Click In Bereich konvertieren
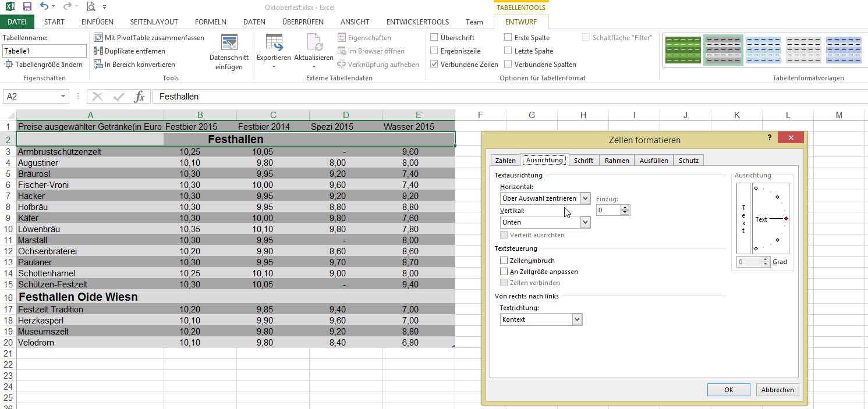868x409 pixels. [134, 65]
